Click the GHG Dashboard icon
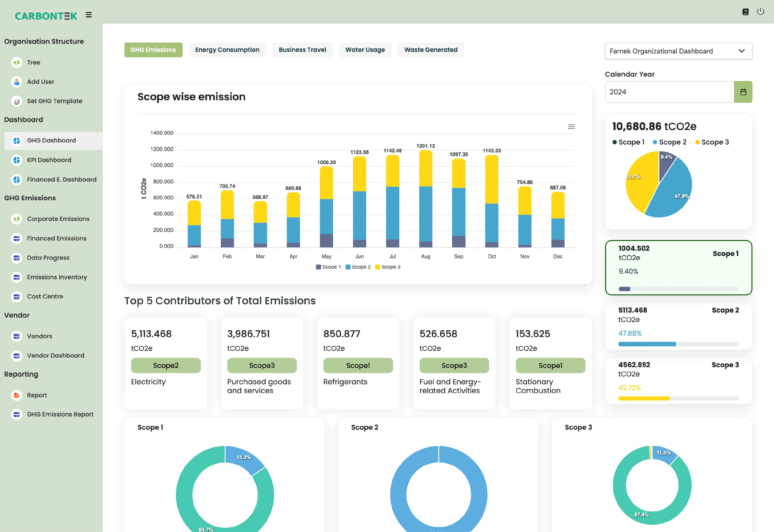The height and width of the screenshot is (532, 774). pos(17,141)
